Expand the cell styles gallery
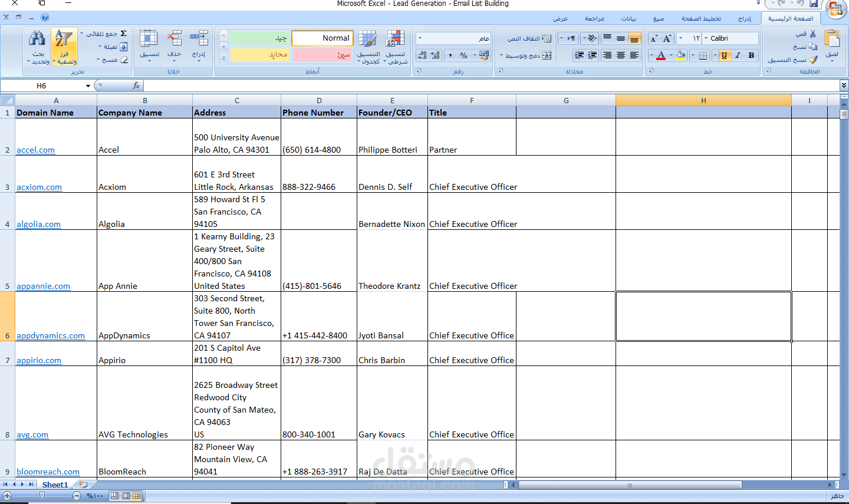This screenshot has width=849, height=504. (x=223, y=58)
